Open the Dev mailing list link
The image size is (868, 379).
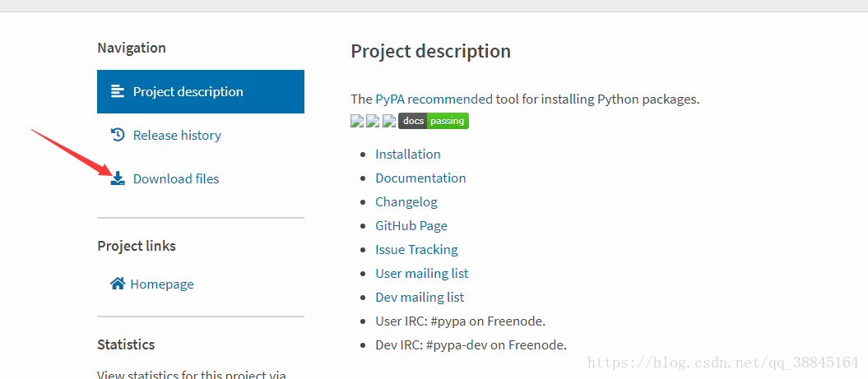click(420, 297)
